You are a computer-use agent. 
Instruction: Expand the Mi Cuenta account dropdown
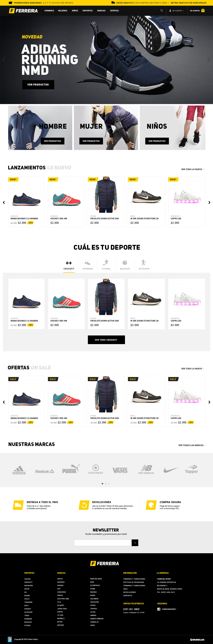[x=177, y=11]
